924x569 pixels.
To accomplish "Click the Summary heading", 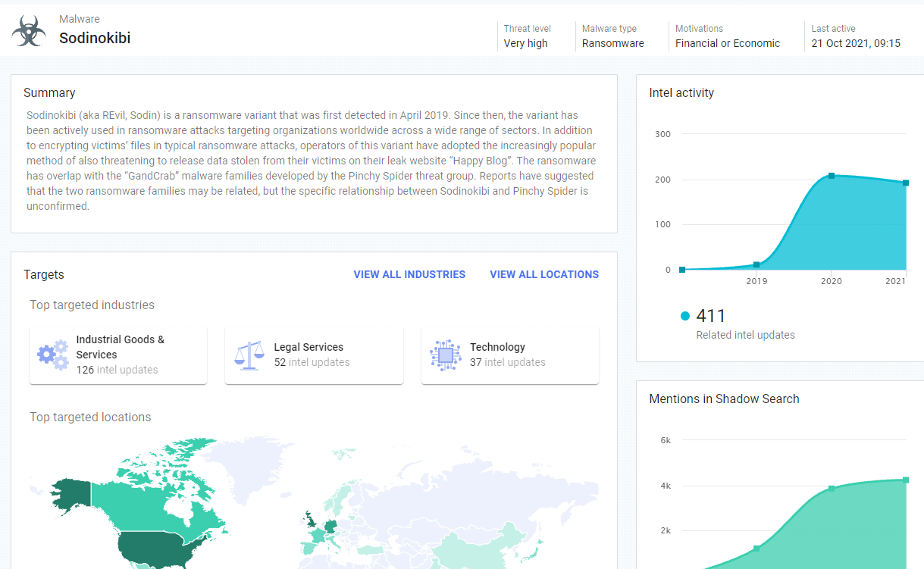I will pyautogui.click(x=49, y=93).
